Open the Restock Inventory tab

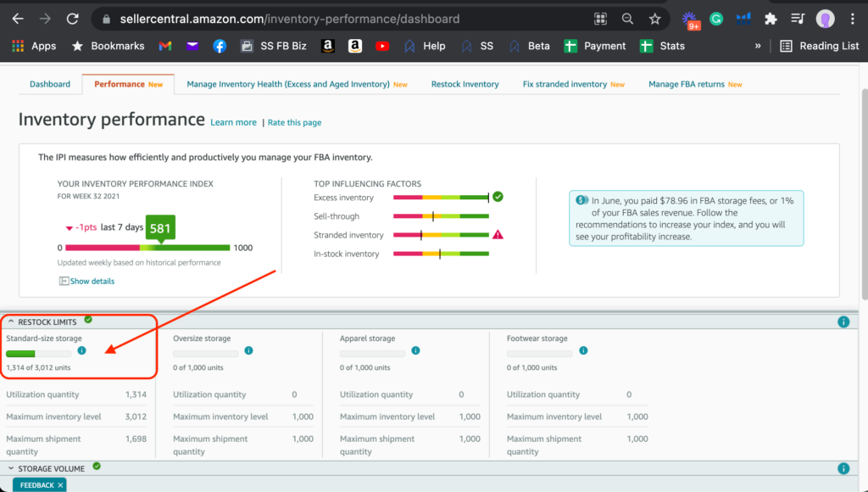465,84
